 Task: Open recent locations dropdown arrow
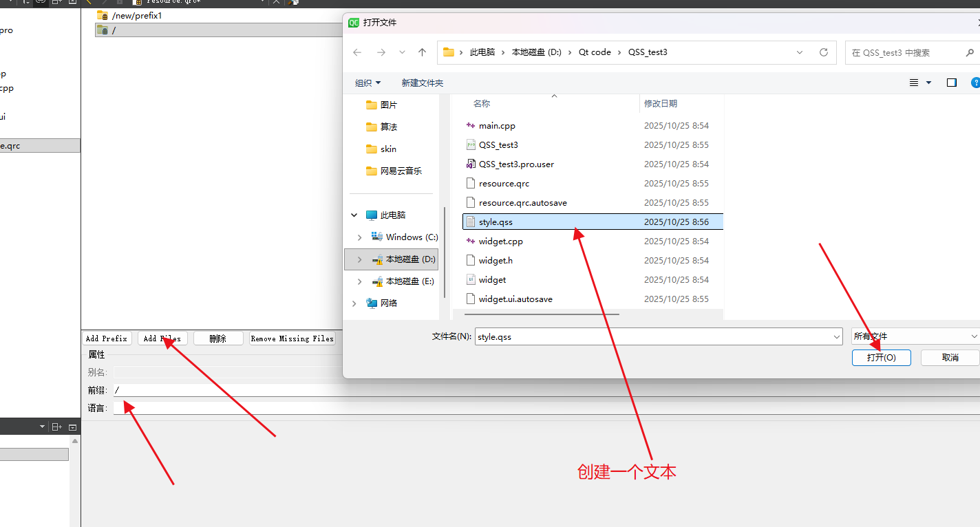click(403, 52)
